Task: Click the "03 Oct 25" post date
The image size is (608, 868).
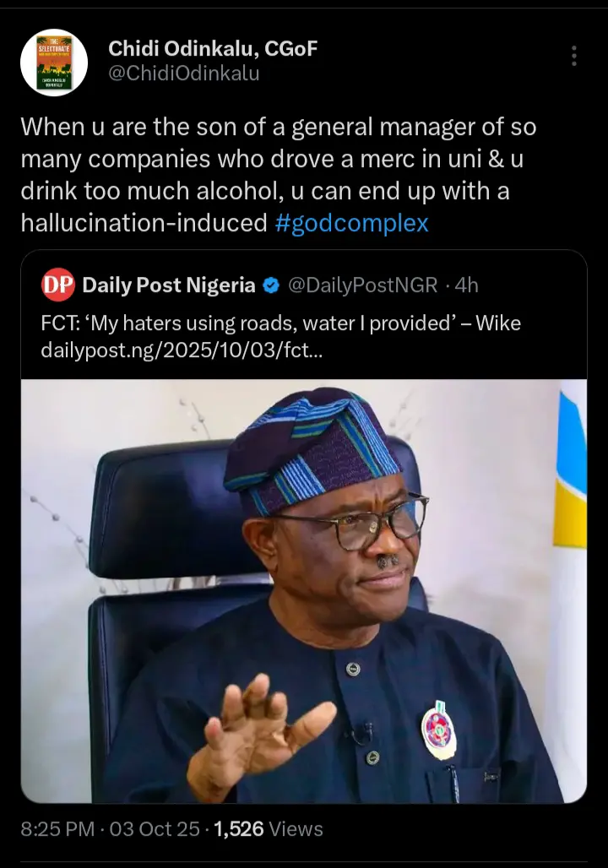Action: pyautogui.click(x=155, y=829)
